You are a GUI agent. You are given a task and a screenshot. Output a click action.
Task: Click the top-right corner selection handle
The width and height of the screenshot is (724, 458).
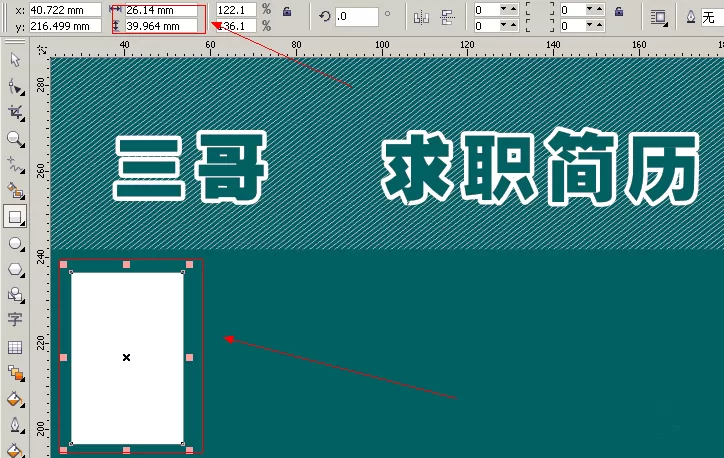tap(189, 264)
